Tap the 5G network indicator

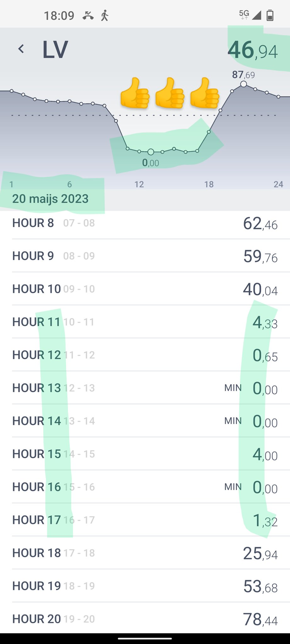(x=244, y=14)
